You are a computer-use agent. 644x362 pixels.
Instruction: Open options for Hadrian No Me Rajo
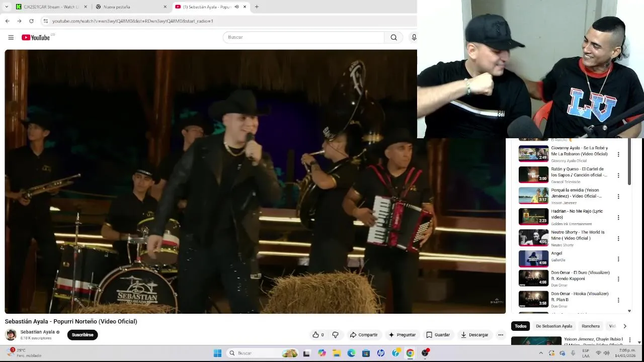coord(618,218)
